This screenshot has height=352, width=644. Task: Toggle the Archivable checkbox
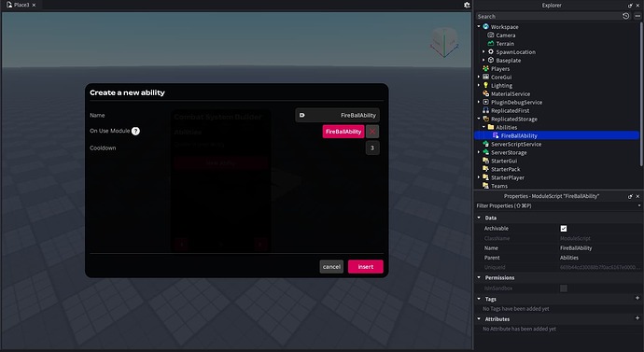(564, 229)
